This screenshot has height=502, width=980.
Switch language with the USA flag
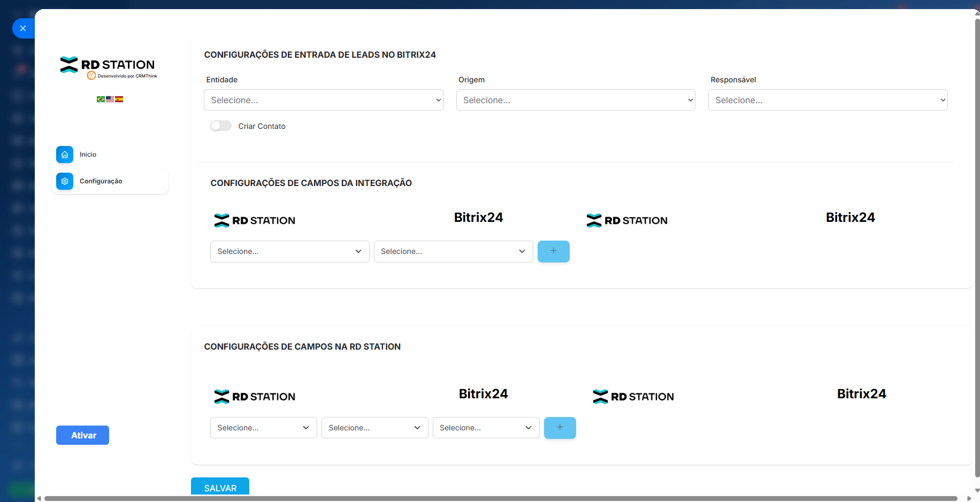pos(110,99)
